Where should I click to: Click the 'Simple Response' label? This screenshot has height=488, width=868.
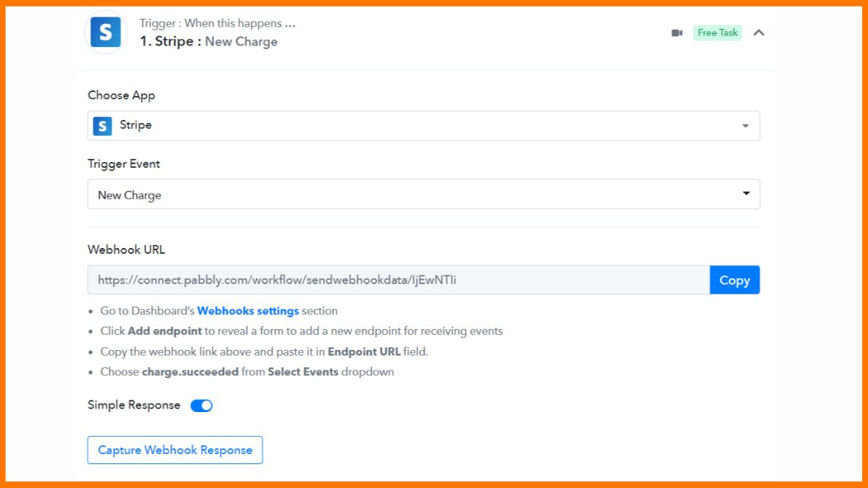[134, 405]
